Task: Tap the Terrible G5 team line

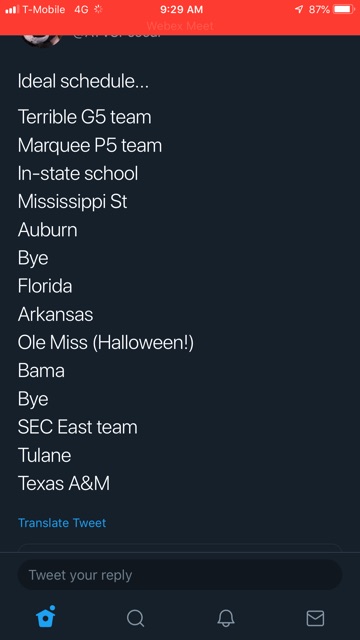Action: (x=84, y=117)
